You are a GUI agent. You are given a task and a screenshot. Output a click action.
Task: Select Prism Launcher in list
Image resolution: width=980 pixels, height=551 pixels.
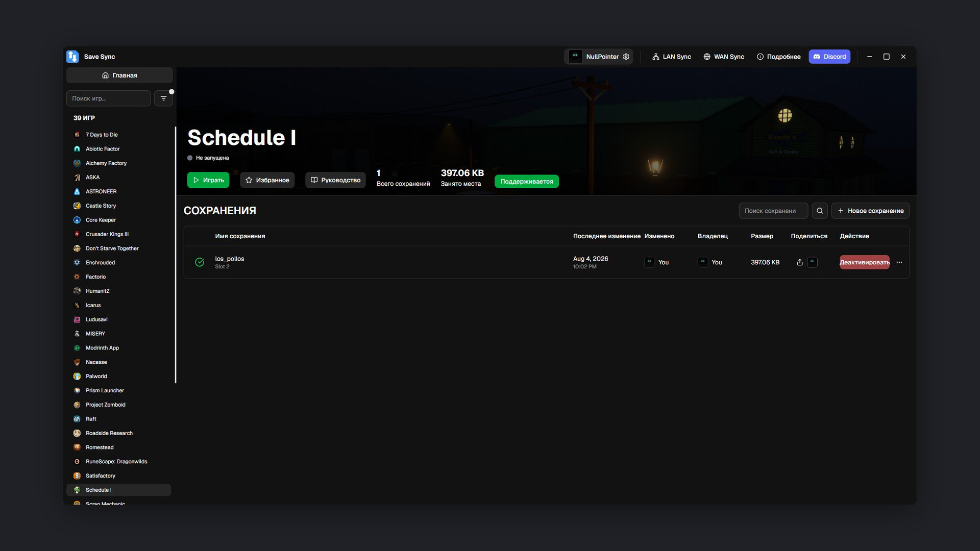click(x=118, y=391)
